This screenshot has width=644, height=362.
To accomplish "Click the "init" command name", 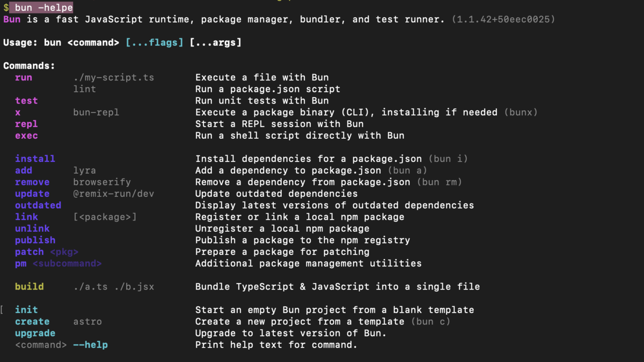I will click(x=26, y=310).
